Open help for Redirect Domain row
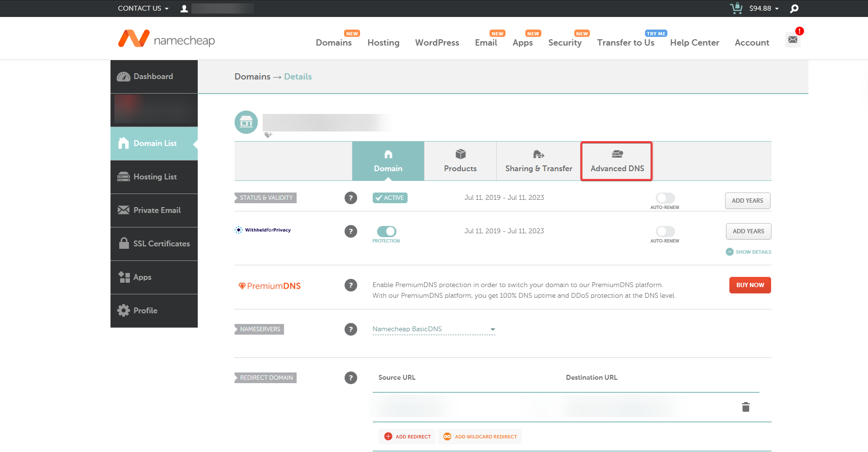868x452 pixels. click(x=351, y=378)
